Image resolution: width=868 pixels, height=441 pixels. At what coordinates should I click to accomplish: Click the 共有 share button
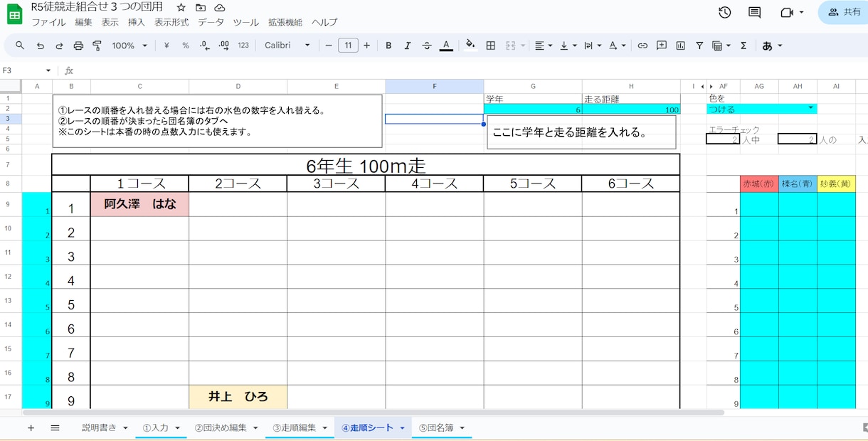844,12
